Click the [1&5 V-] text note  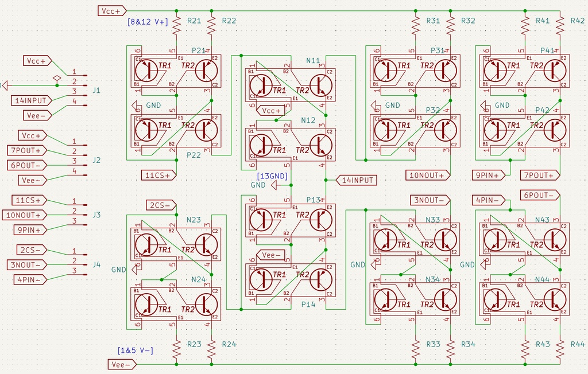[x=136, y=350]
